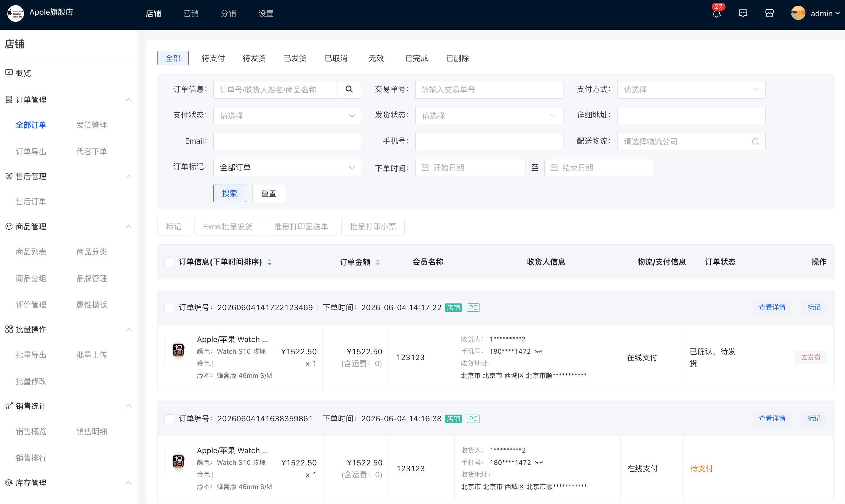Open the 发货状态 dropdown
Viewport: 845px width, 504px height.
(489, 115)
